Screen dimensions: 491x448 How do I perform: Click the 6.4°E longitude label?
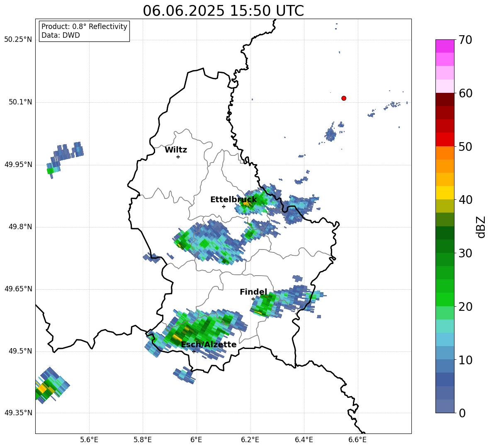click(x=304, y=440)
